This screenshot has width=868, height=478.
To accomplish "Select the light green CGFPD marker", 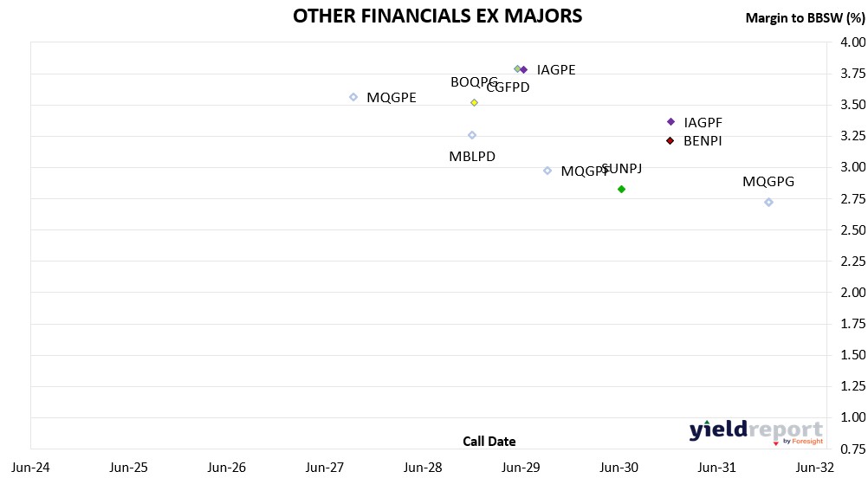I will pyautogui.click(x=517, y=69).
